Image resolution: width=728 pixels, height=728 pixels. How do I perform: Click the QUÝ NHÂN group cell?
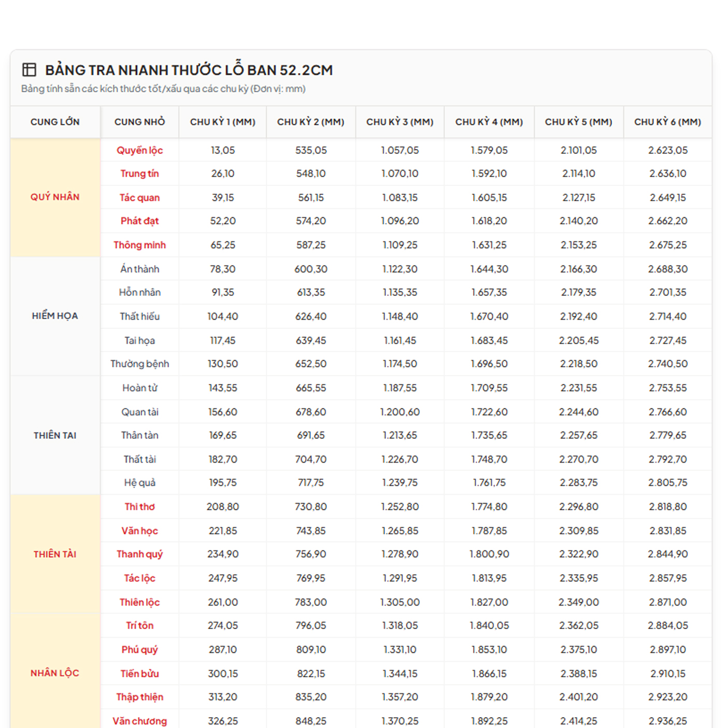tap(55, 197)
